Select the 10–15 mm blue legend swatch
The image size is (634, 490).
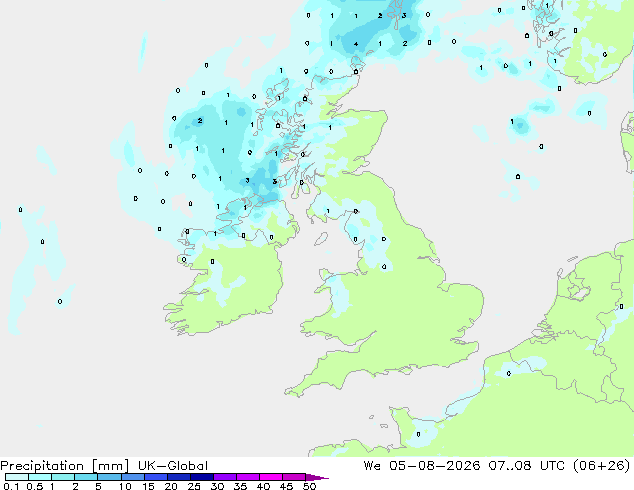(x=133, y=477)
